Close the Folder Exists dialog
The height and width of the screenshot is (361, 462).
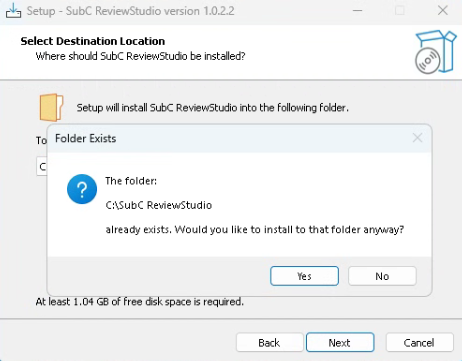(x=417, y=138)
